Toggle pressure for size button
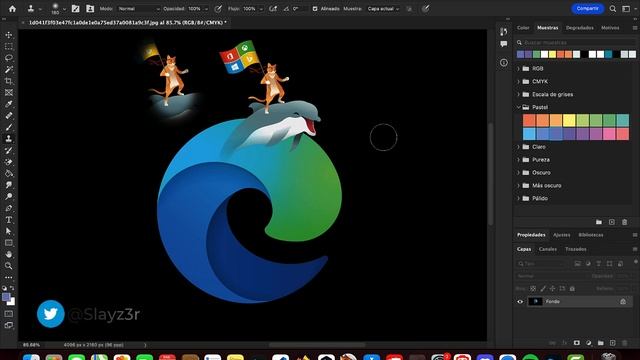640x360 pixels. coord(425,9)
